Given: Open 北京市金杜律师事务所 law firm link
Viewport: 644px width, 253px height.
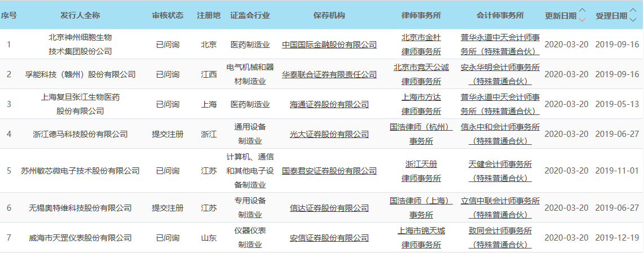Looking at the screenshot, I should coord(421,45).
